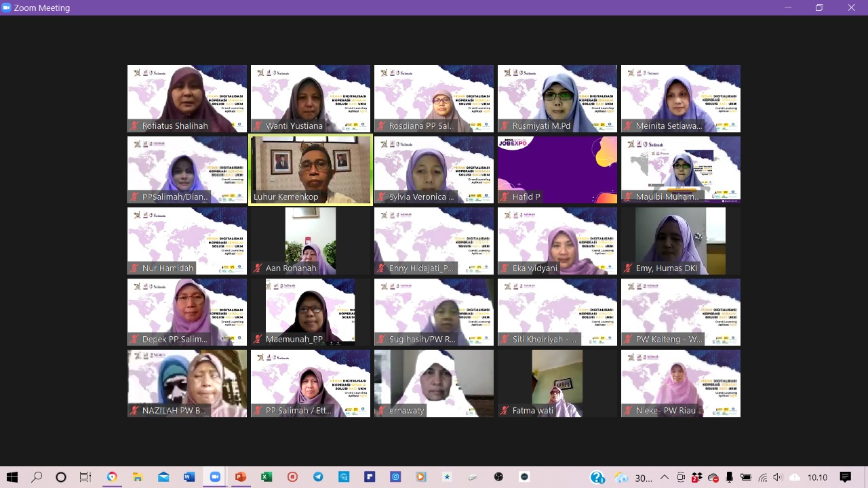Click muted mic icon beside Rofiatus Shalihah

pyautogui.click(x=134, y=125)
